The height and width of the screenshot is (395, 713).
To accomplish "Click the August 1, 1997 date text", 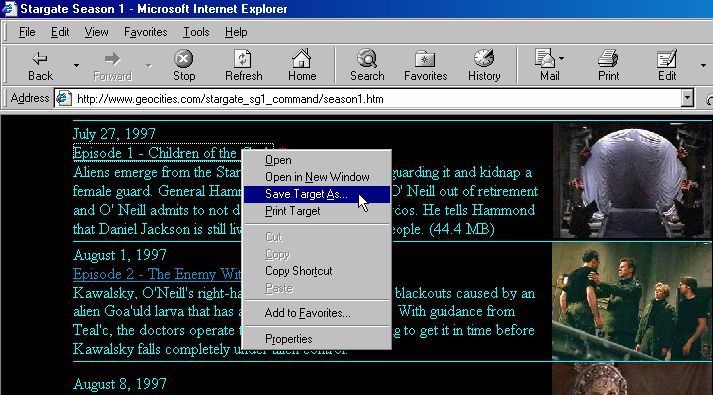I will [x=120, y=255].
